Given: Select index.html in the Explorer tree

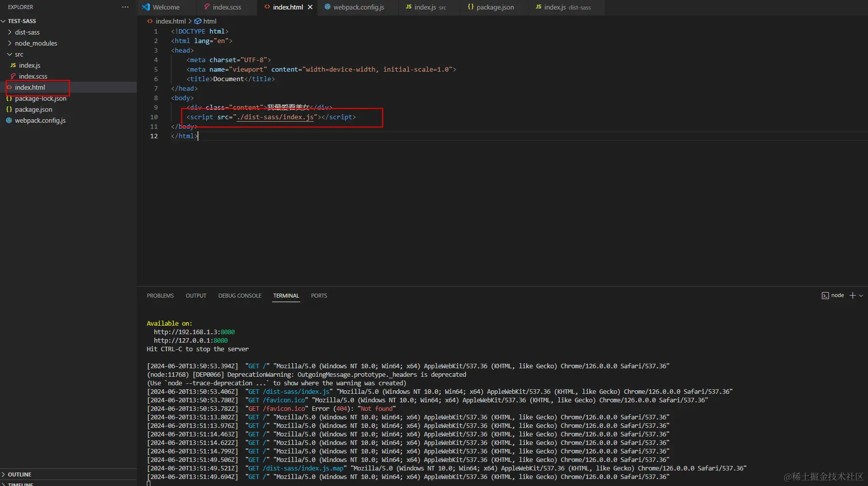Looking at the screenshot, I should 68,87.
